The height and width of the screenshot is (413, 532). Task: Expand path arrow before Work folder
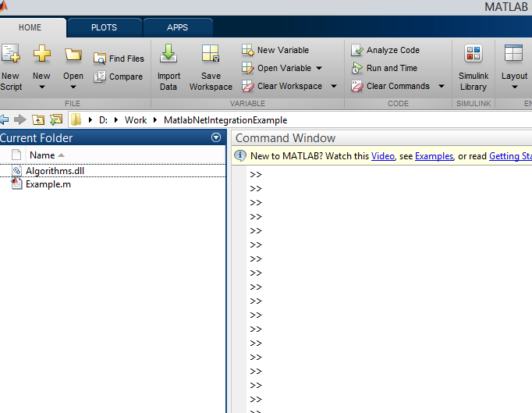pyautogui.click(x=116, y=120)
